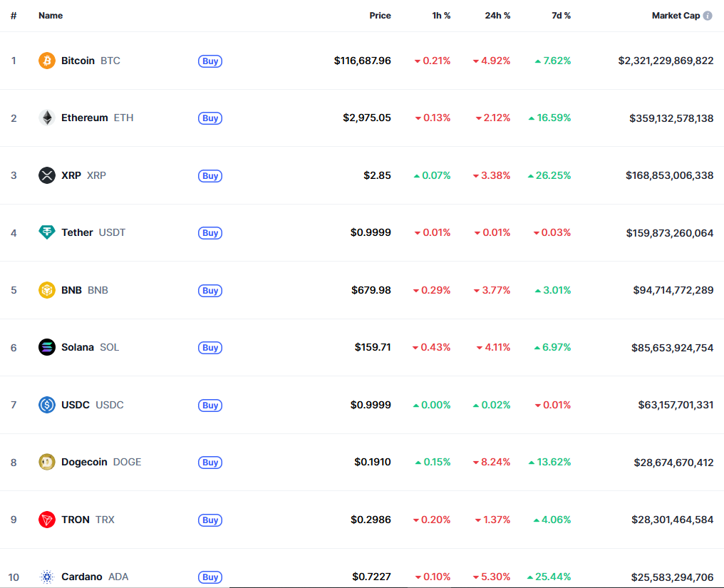The image size is (724, 588).
Task: Click the Bitcoin coin logo icon
Action: click(47, 61)
